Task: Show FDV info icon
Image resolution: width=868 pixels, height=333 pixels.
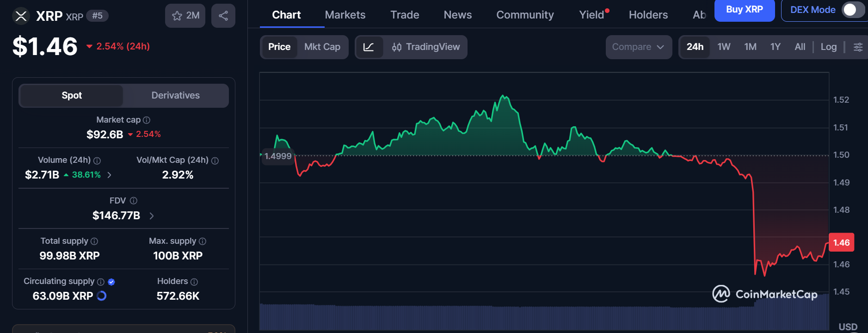Action: coord(134,201)
